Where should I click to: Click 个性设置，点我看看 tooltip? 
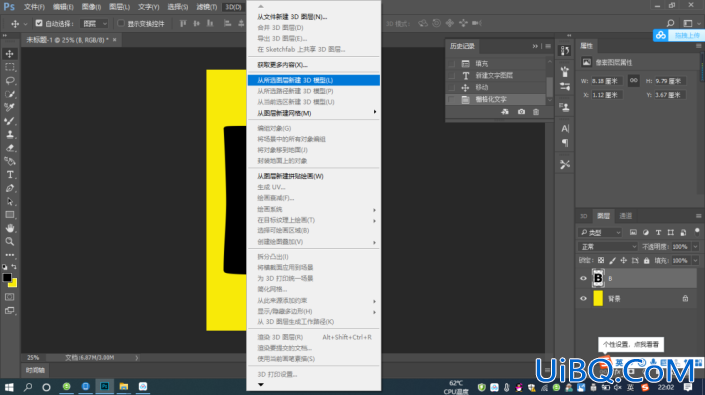click(630, 344)
